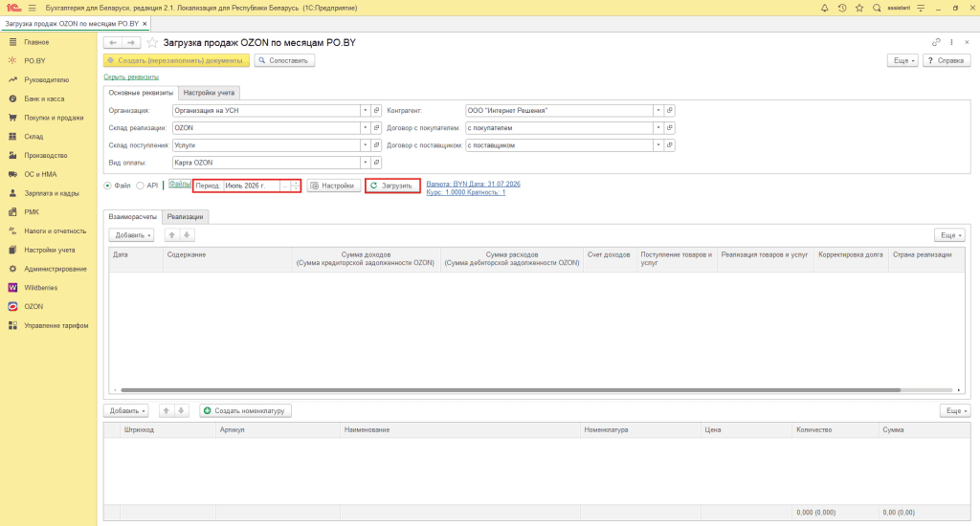Select the Файл radio button
Image resolution: width=980 pixels, height=526 pixels.
(107, 186)
